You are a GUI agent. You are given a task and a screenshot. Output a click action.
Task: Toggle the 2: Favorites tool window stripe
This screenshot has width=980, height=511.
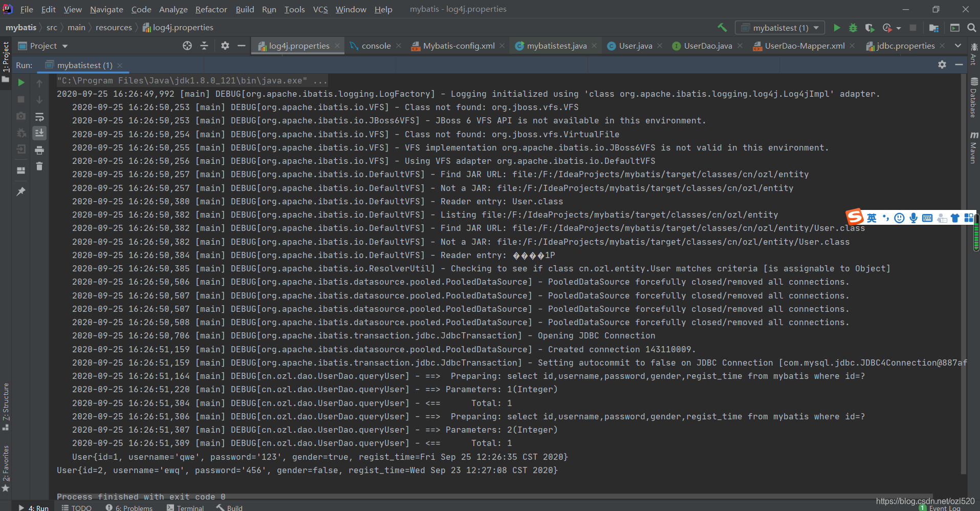(6, 468)
